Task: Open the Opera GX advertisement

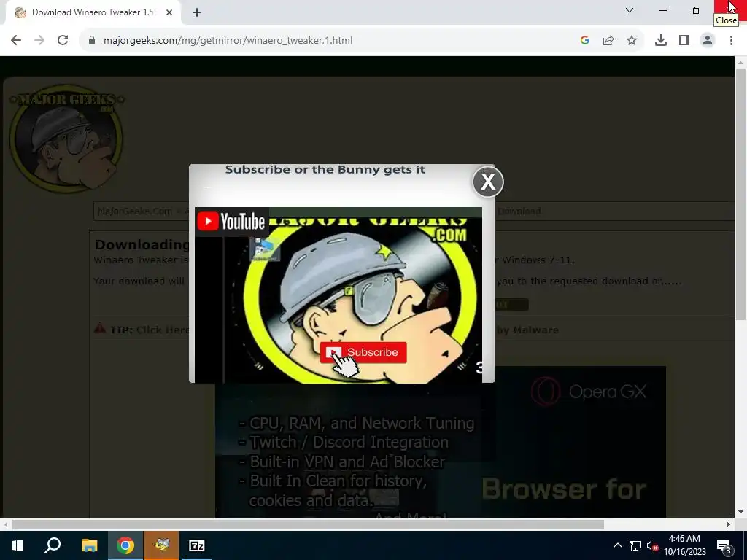Action: pos(441,442)
